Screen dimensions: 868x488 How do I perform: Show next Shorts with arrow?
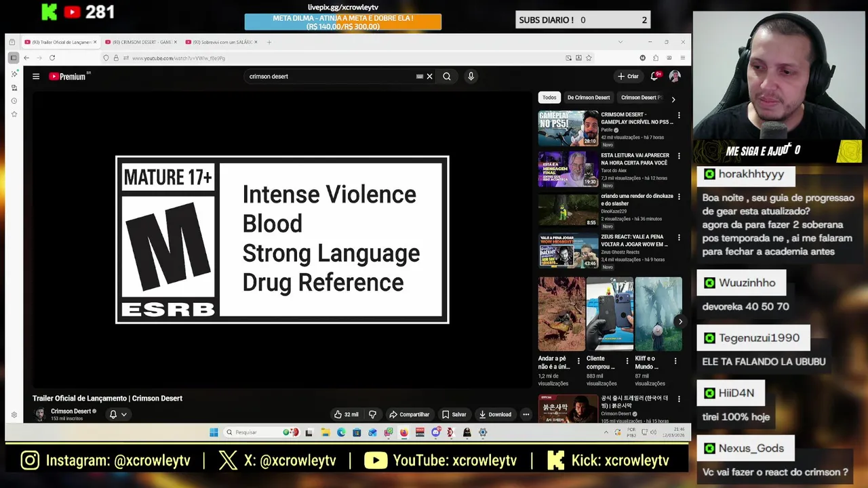(x=680, y=322)
